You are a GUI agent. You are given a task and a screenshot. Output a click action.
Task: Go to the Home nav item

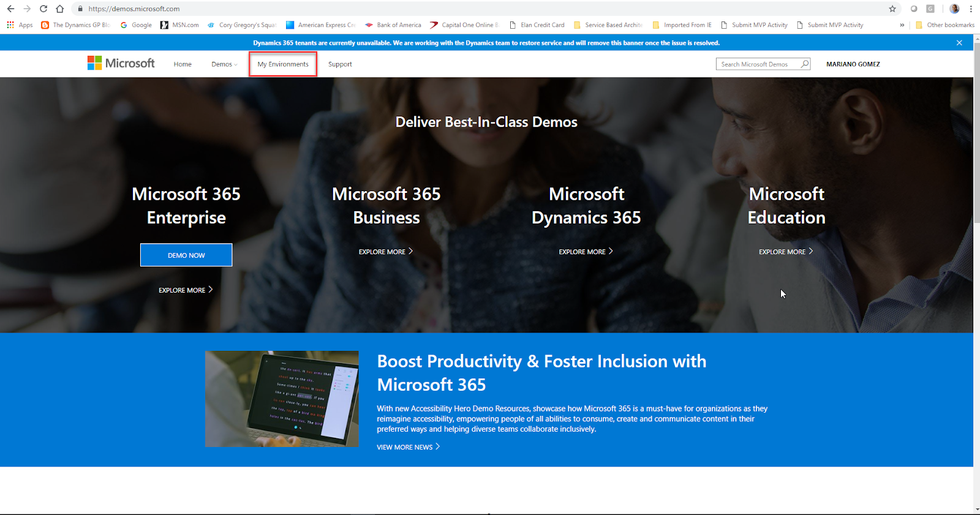183,64
